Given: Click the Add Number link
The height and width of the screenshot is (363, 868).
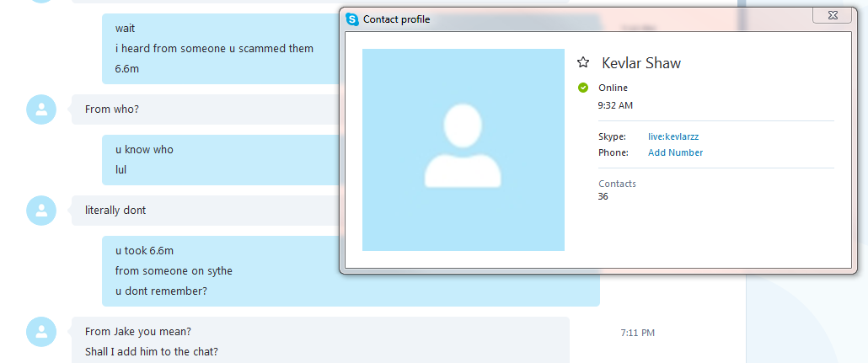Looking at the screenshot, I should pyautogui.click(x=675, y=152).
